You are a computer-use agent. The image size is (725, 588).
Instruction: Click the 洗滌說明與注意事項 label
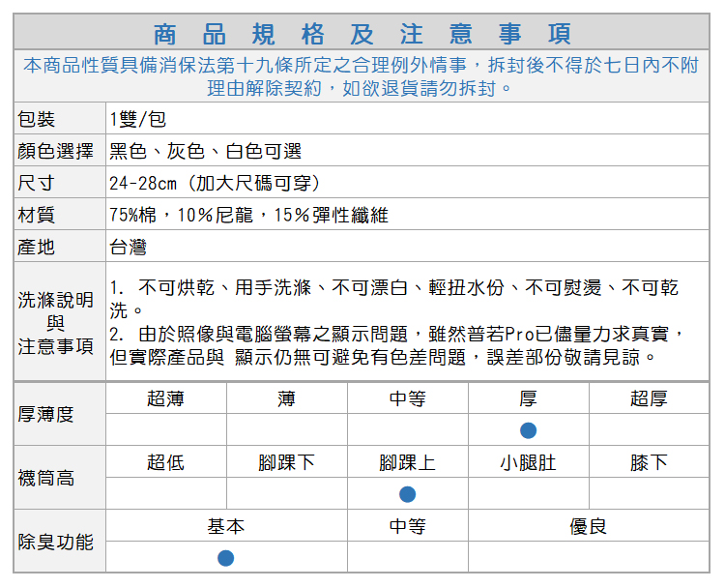[55, 323]
